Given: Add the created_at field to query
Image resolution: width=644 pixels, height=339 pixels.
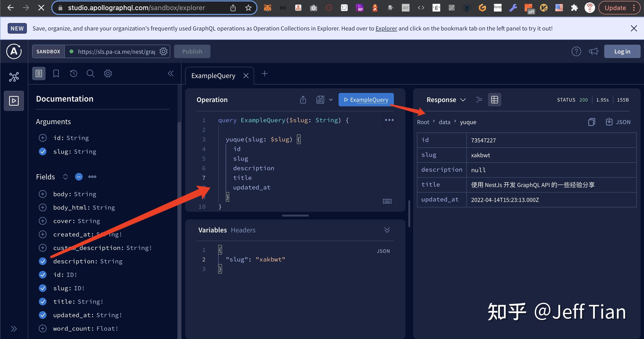Looking at the screenshot, I should click(x=43, y=234).
